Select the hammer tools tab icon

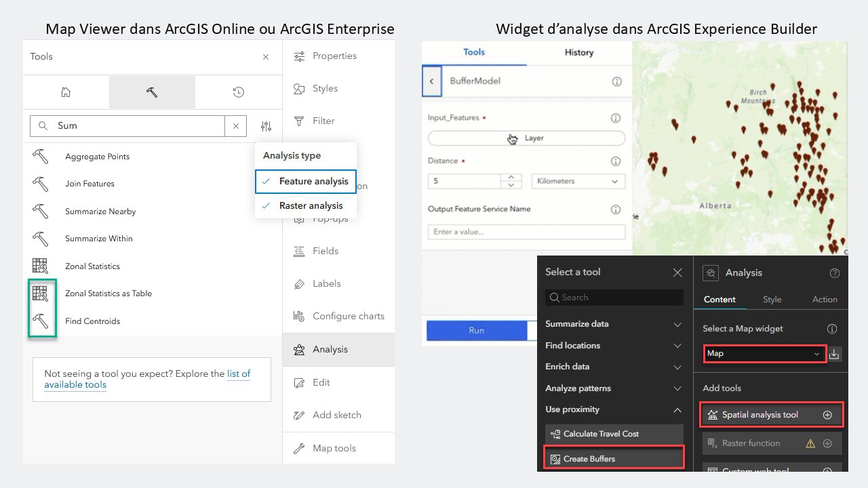pyautogui.click(x=152, y=92)
